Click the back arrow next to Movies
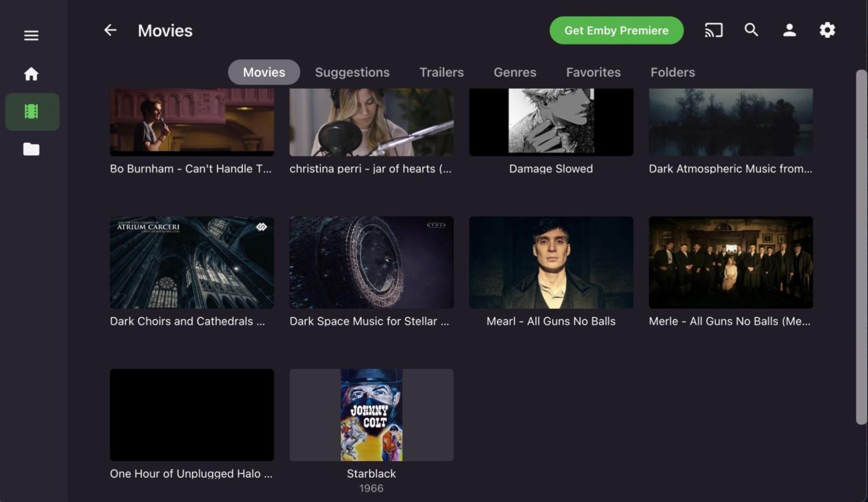 point(110,30)
